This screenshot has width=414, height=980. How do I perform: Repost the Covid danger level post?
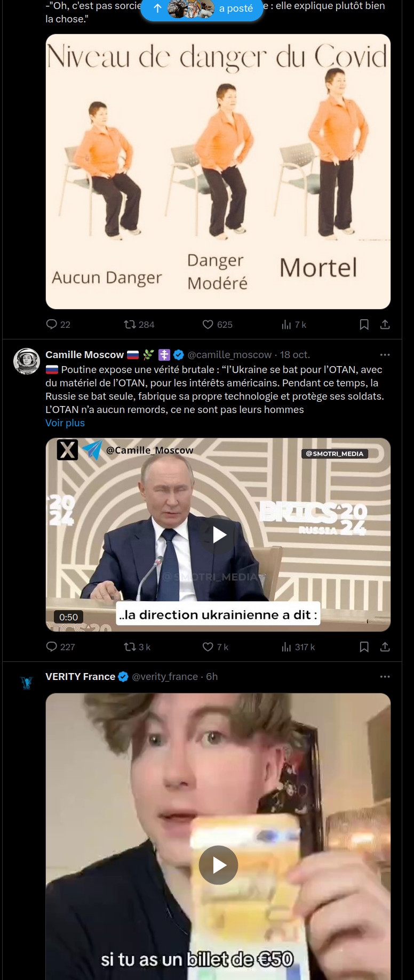click(x=129, y=325)
